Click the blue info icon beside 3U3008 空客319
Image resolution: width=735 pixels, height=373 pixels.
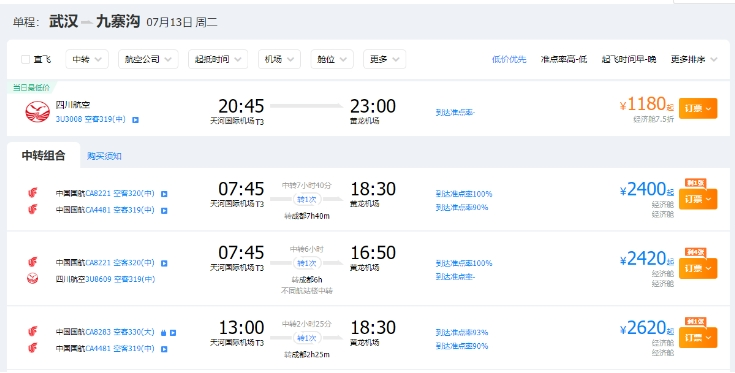[135, 120]
